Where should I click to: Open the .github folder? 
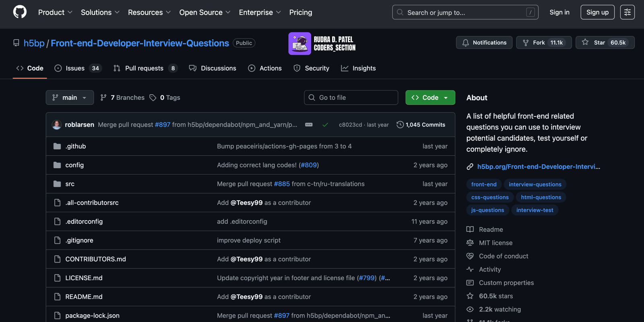click(x=76, y=146)
